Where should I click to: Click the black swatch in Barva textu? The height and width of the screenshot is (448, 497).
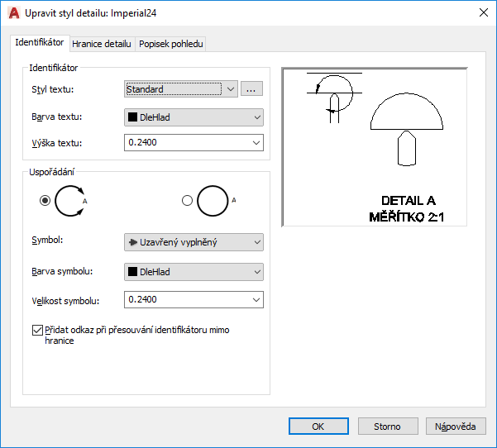tap(132, 117)
